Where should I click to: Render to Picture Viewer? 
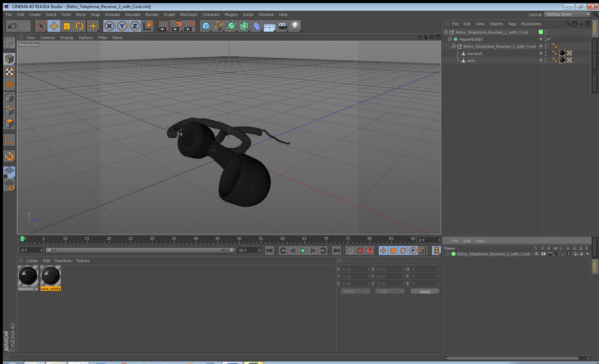pyautogui.click(x=176, y=26)
